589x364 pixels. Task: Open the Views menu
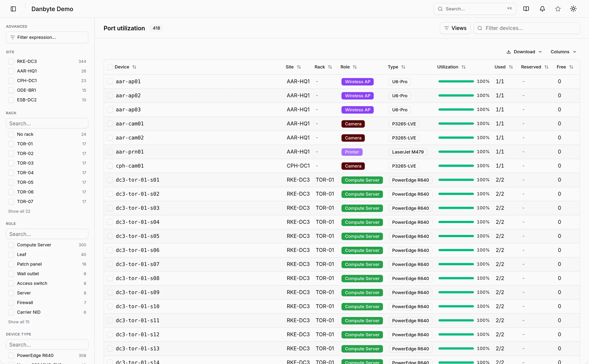(455, 28)
